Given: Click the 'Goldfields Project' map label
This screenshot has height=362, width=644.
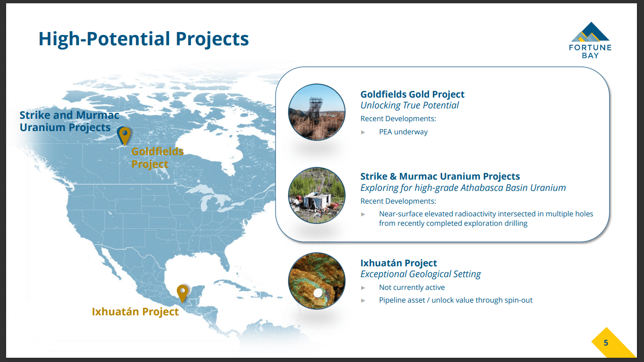Looking at the screenshot, I should tap(157, 158).
